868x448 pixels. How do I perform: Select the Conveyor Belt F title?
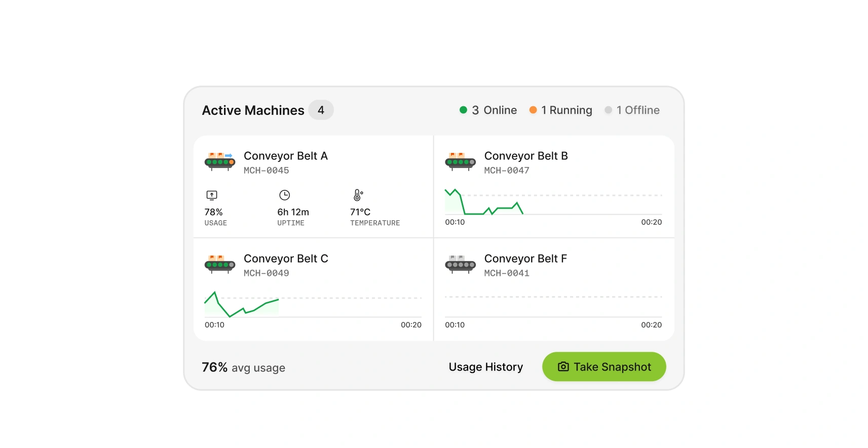(525, 259)
